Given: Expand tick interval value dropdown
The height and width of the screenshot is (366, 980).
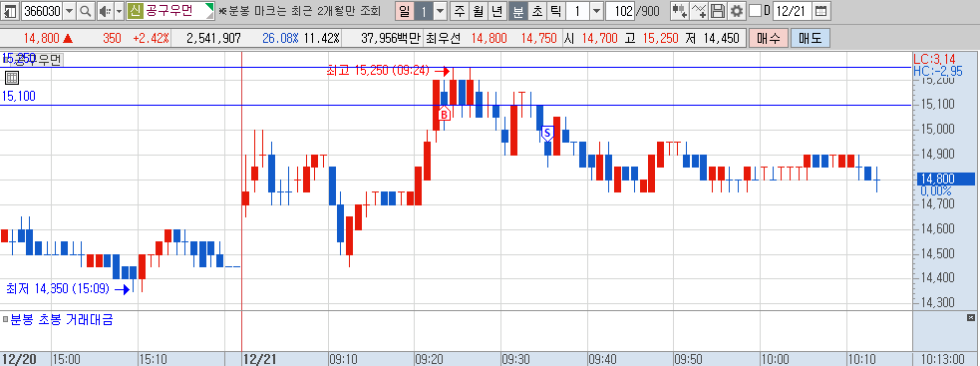Looking at the screenshot, I should [596, 11].
